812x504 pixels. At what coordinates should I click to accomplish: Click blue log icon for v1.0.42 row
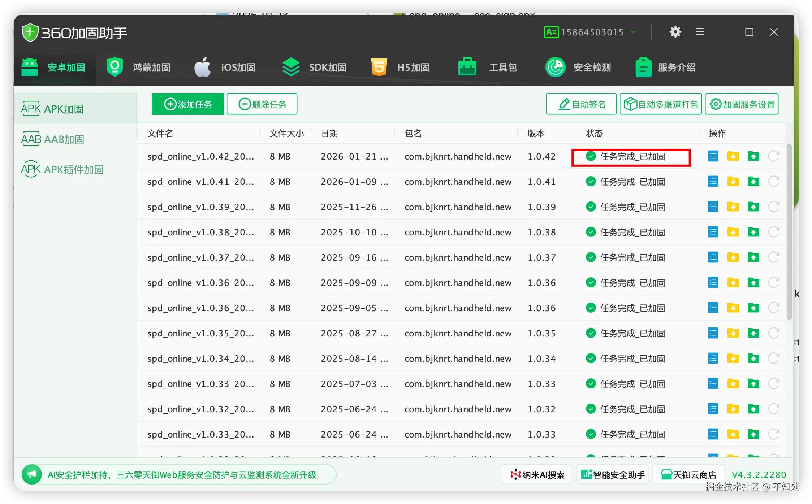click(x=713, y=156)
